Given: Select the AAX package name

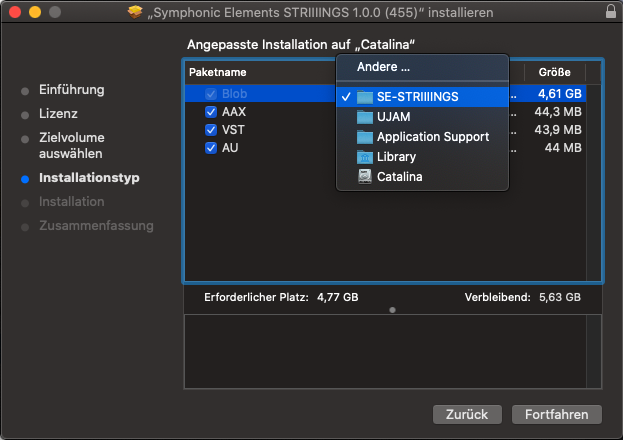Looking at the screenshot, I should pyautogui.click(x=234, y=112).
